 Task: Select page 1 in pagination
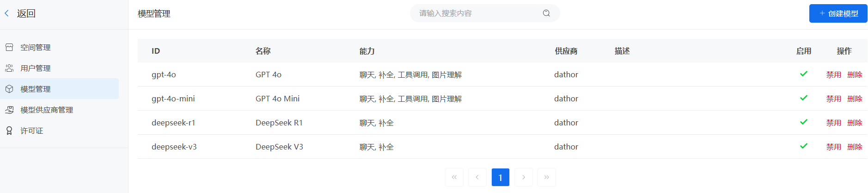501,177
